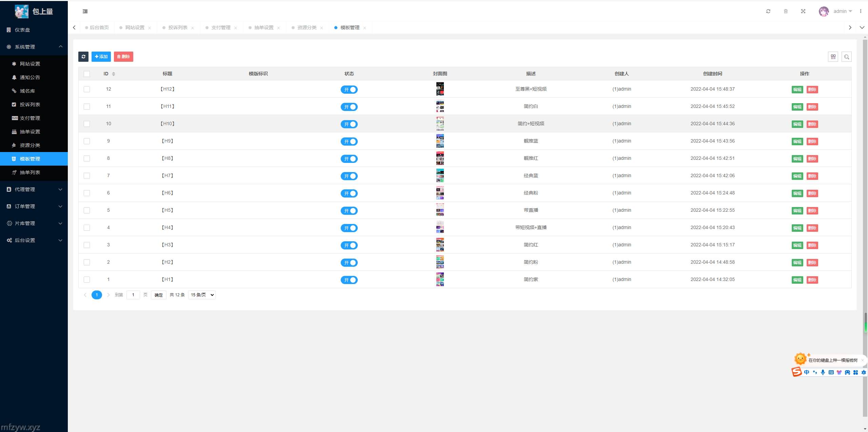Toggle fullscreen with the expand icon
This screenshot has width=868, height=432.
click(x=803, y=11)
